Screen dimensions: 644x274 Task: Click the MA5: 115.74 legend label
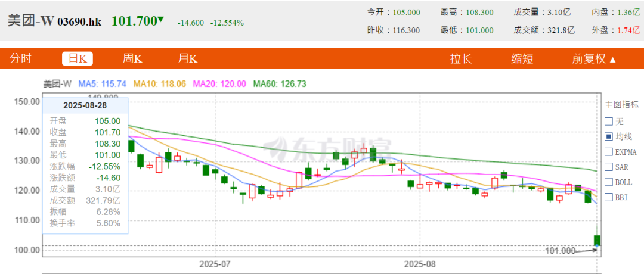click(101, 84)
